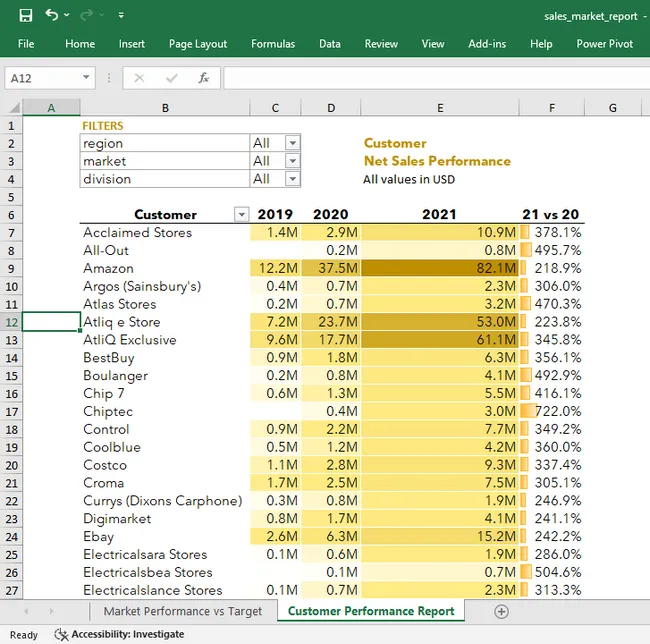Open the File menu
650x644 pixels.
click(26, 44)
